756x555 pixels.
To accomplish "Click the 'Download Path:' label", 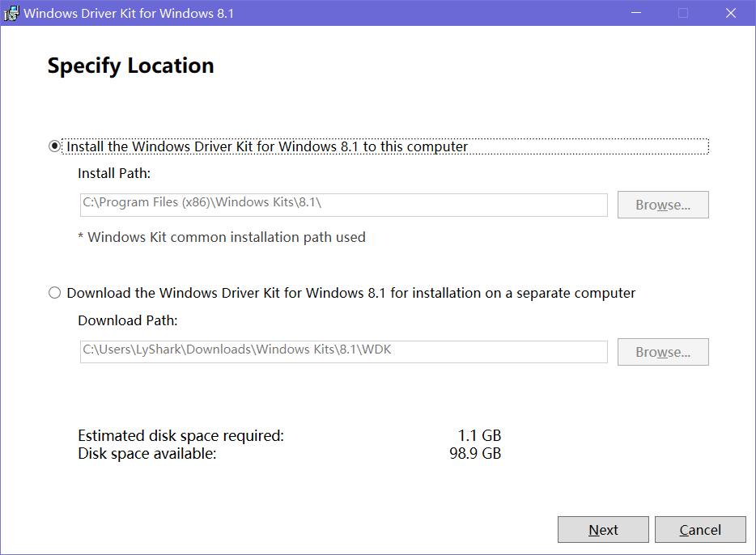I will (128, 320).
